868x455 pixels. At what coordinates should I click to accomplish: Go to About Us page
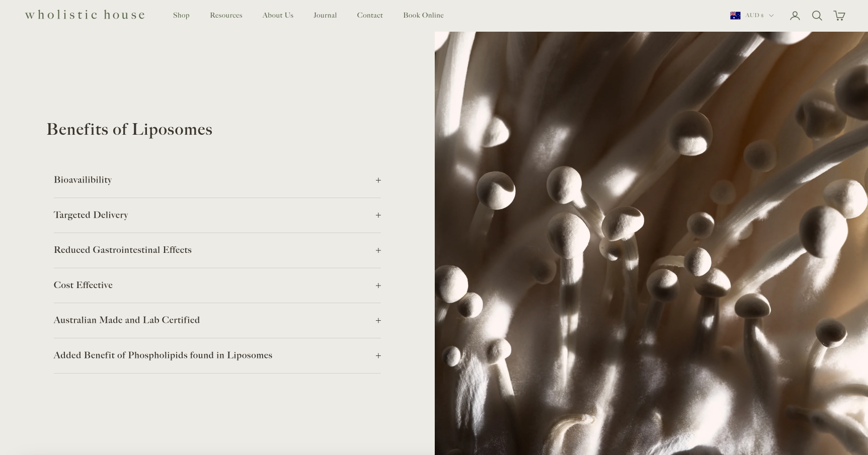click(278, 16)
